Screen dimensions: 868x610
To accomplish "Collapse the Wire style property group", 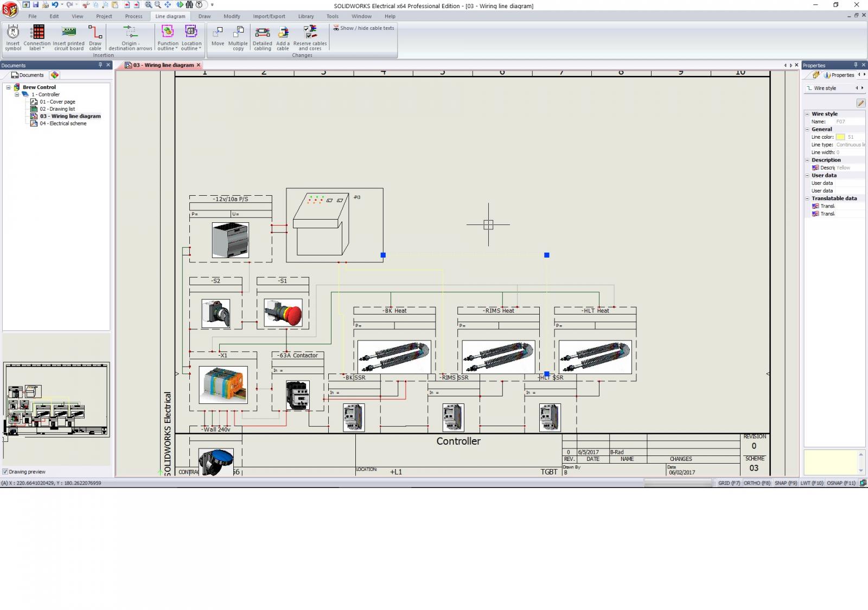I will pos(807,114).
